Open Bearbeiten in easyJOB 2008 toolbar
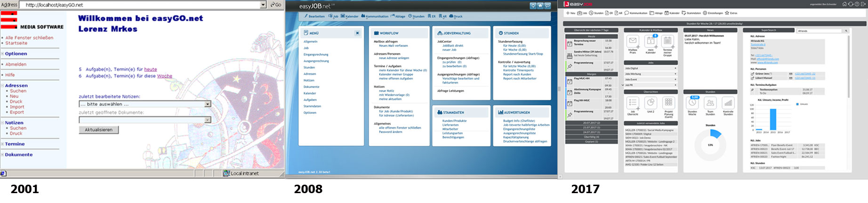The image size is (868, 203). click(x=314, y=16)
